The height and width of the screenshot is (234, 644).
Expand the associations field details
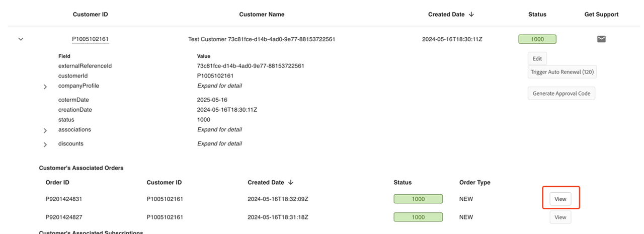(x=45, y=130)
